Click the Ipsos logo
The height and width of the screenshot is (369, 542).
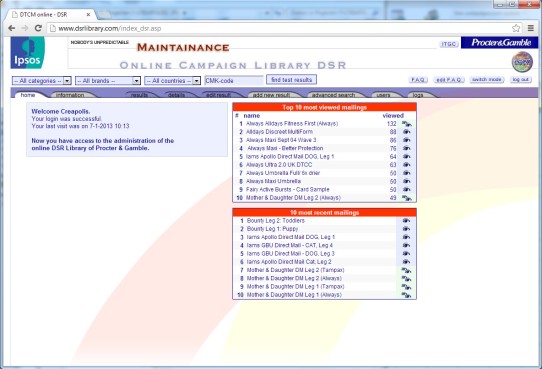[x=28, y=53]
